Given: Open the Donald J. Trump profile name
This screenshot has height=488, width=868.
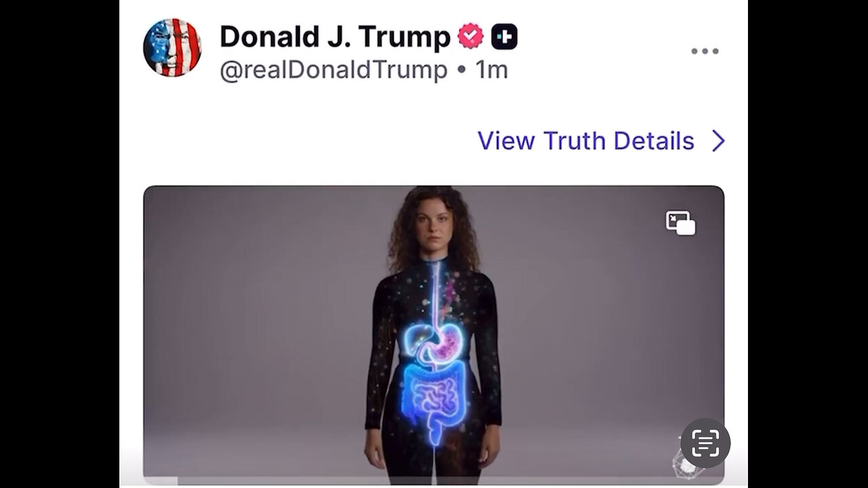Looking at the screenshot, I should point(334,37).
